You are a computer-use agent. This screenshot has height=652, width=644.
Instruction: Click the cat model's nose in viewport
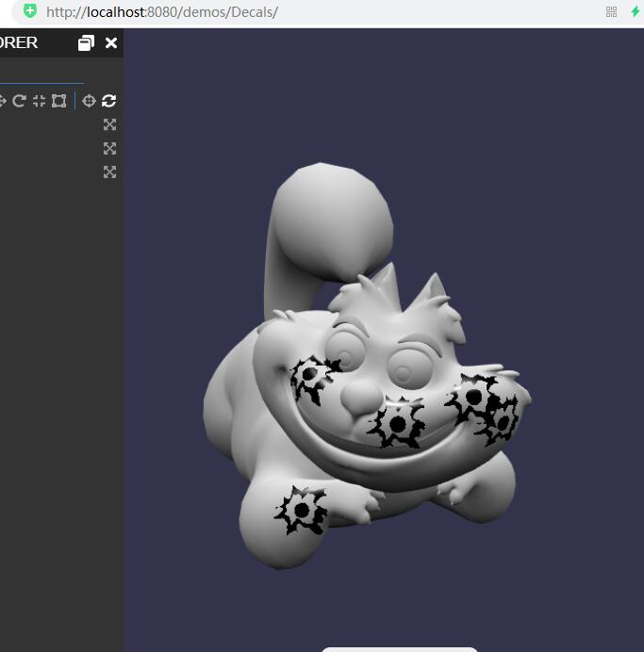[361, 397]
